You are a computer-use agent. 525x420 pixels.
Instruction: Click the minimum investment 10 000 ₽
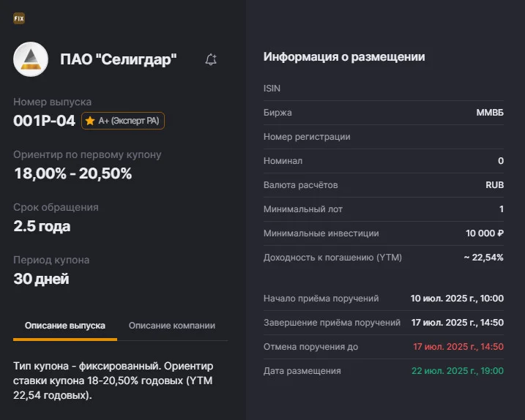(x=485, y=233)
